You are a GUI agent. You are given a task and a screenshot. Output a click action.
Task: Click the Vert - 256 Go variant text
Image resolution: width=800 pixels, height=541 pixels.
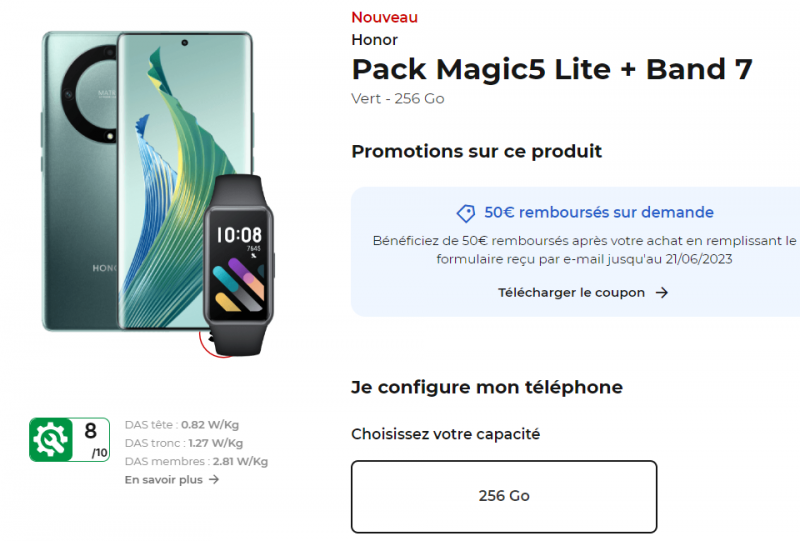pyautogui.click(x=398, y=99)
